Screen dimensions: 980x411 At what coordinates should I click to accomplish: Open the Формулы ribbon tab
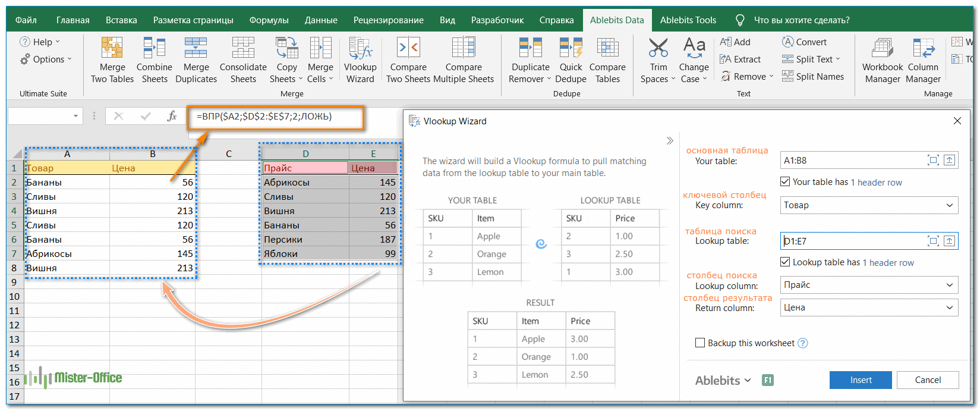click(269, 20)
